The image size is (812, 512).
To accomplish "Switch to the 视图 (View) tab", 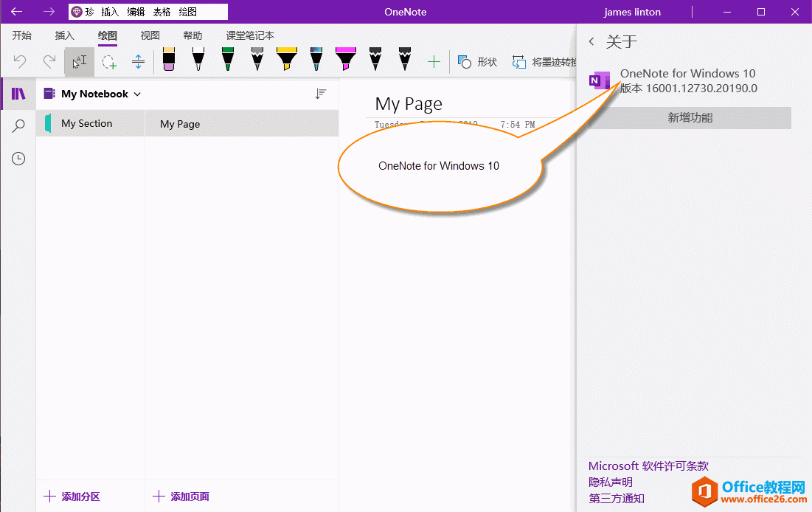I will (x=150, y=35).
